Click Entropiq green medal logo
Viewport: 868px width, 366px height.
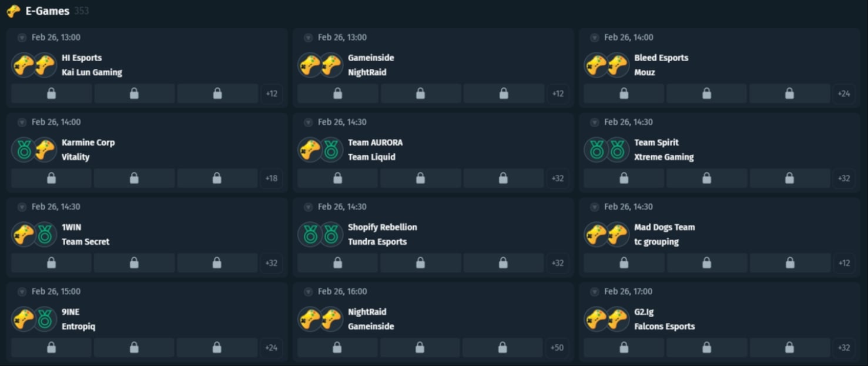tap(45, 320)
